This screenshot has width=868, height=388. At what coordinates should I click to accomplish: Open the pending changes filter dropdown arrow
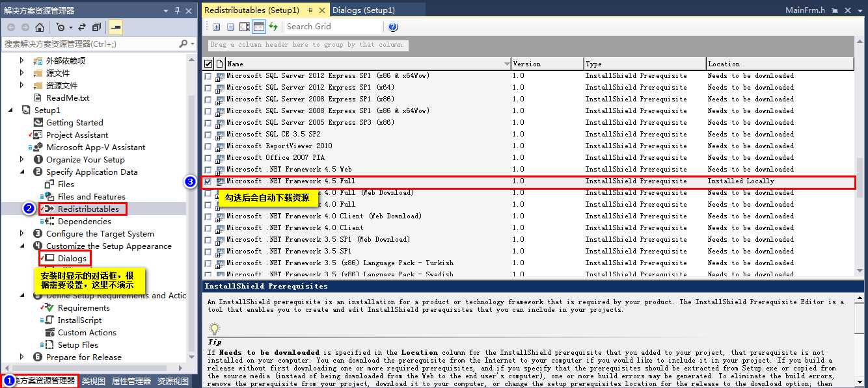point(70,27)
